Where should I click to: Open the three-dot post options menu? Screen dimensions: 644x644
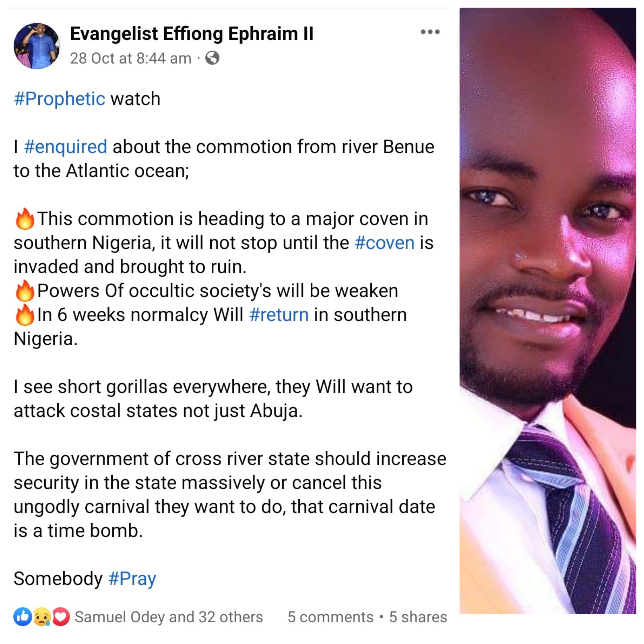(x=430, y=32)
